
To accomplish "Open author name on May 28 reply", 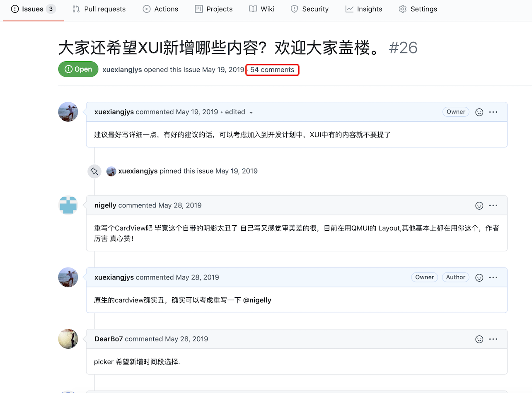I will 114,277.
